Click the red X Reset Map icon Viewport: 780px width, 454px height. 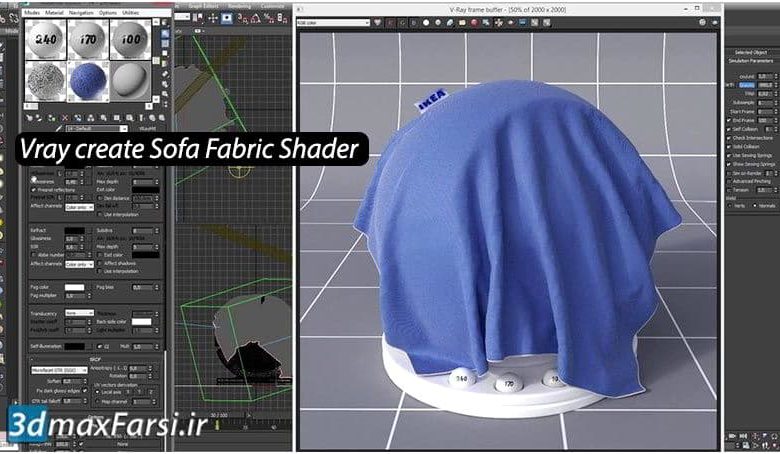click(x=65, y=118)
